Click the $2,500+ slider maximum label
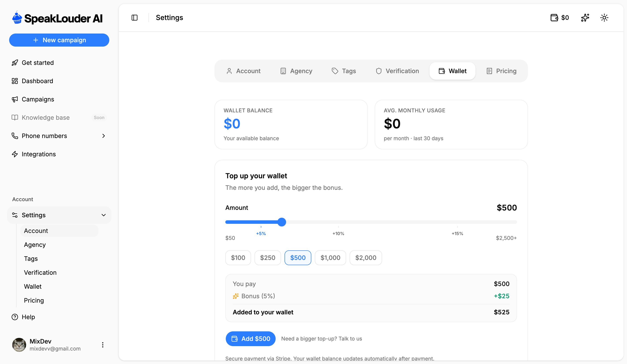The image size is (627, 364). [506, 238]
